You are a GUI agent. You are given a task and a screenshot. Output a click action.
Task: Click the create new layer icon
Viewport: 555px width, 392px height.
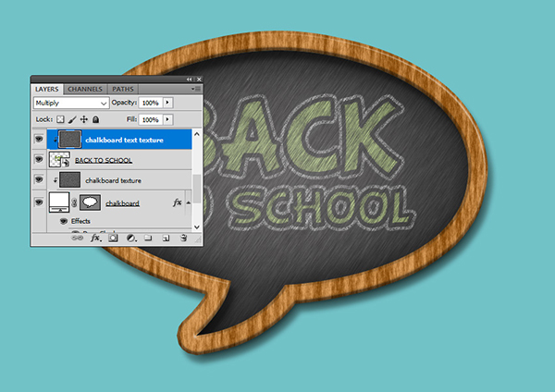click(x=166, y=238)
